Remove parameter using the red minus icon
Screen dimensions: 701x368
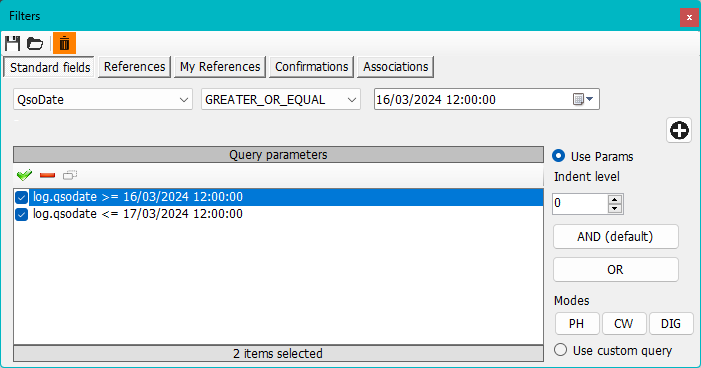click(47, 175)
